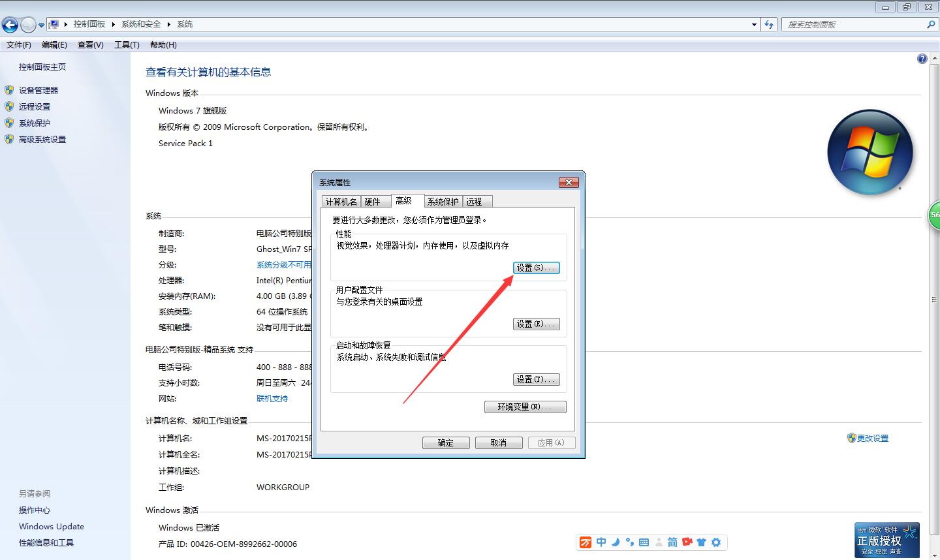Expand the address bar history dropdown
The height and width of the screenshot is (560, 940).
coord(755,24)
